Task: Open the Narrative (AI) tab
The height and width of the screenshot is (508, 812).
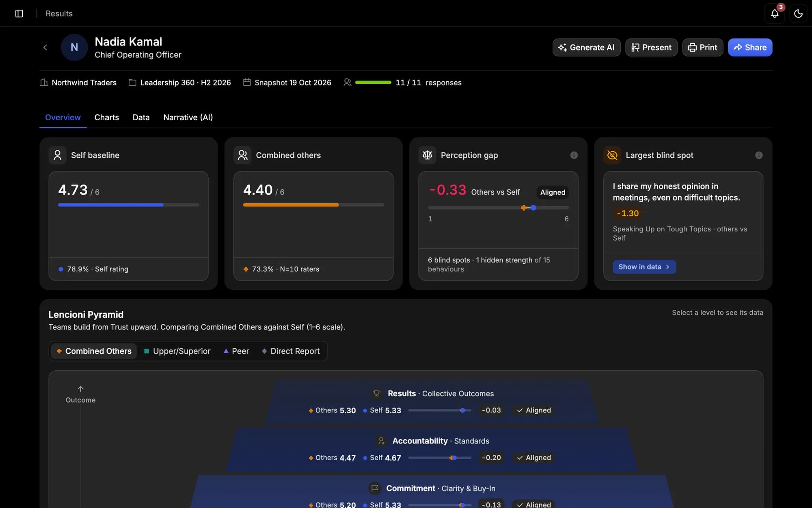Action: [x=188, y=117]
